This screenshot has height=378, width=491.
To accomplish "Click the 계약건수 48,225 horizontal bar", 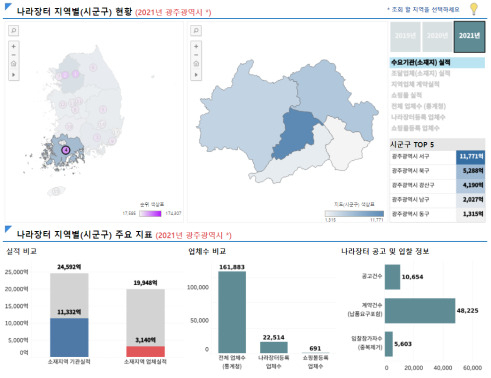I will [x=420, y=311].
